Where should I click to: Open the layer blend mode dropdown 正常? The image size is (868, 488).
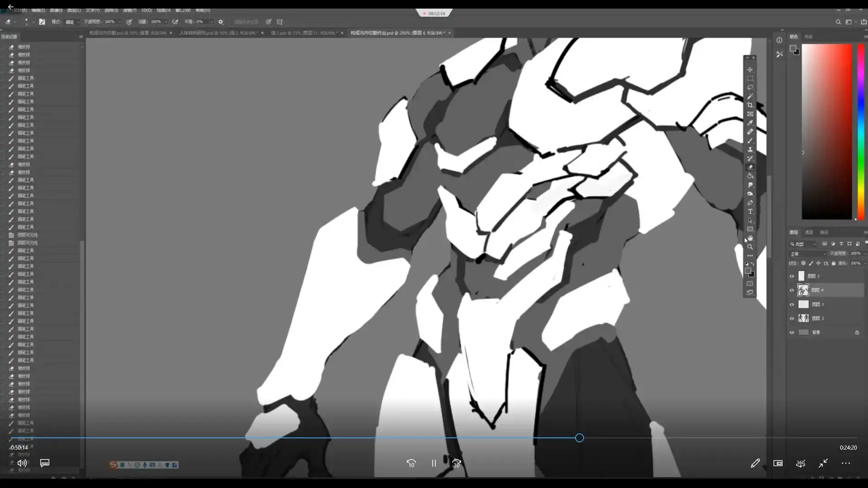pyautogui.click(x=808, y=254)
